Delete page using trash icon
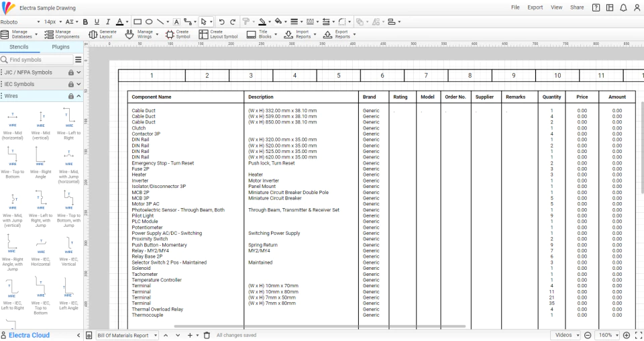 coord(207,335)
